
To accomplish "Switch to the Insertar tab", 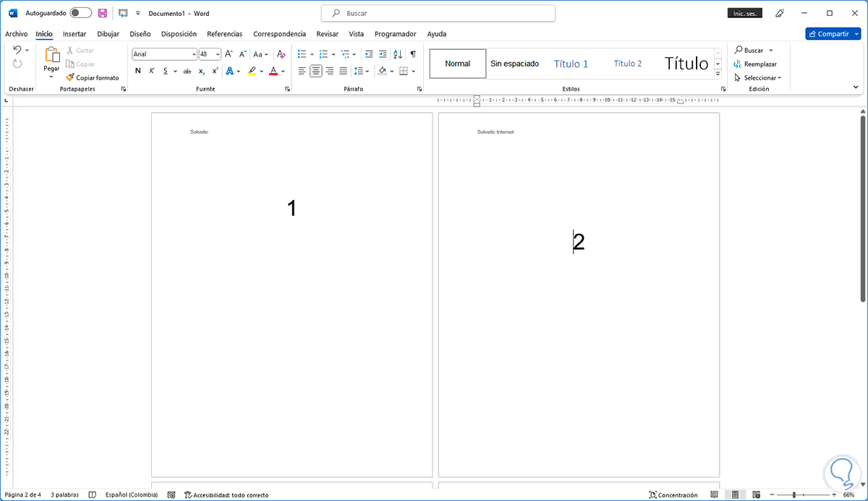I will 75,34.
